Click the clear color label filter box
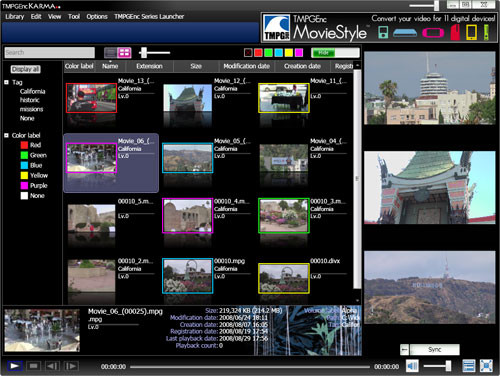This screenshot has height=376, width=500. [x=248, y=53]
